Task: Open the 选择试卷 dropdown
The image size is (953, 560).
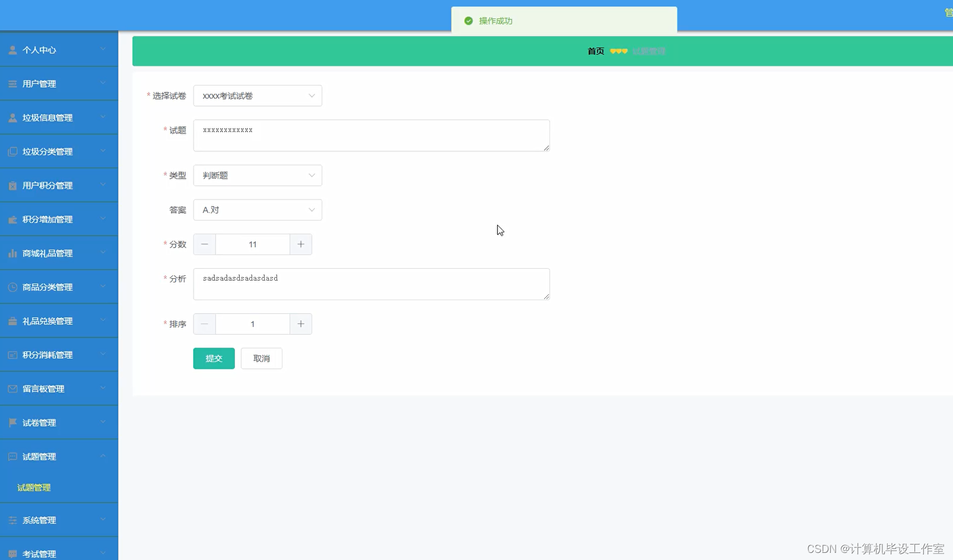Action: click(x=258, y=96)
